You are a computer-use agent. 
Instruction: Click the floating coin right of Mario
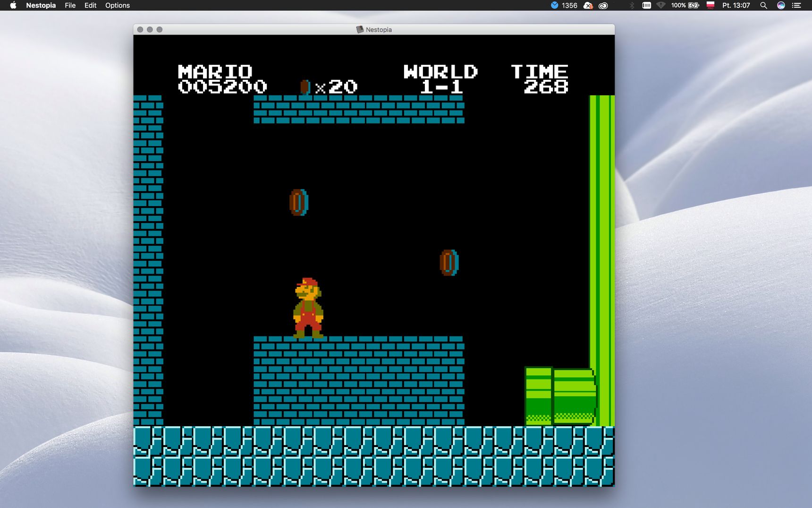[449, 263]
